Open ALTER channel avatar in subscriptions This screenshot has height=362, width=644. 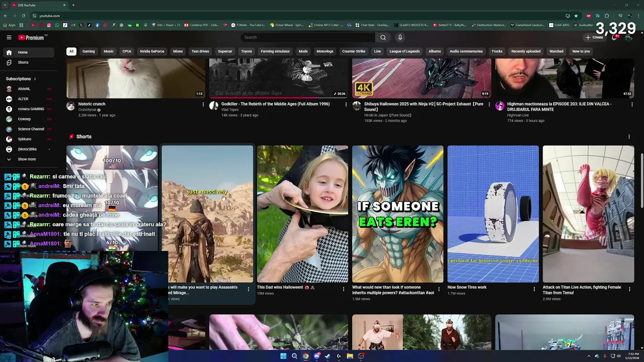9,99
